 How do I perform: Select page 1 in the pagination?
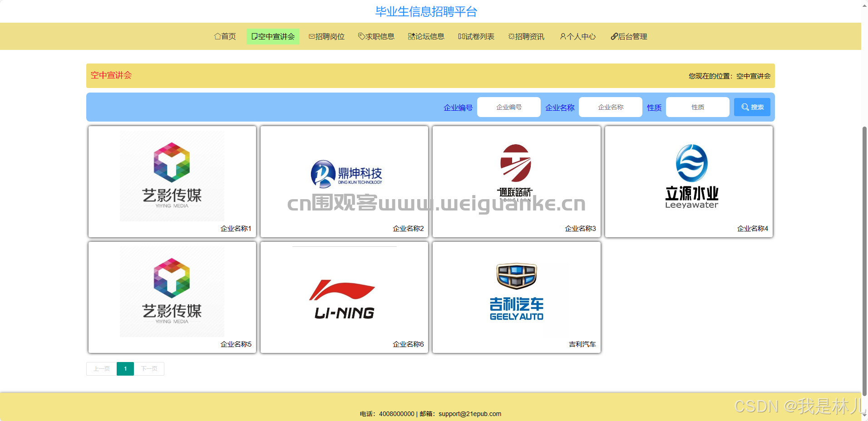point(125,369)
